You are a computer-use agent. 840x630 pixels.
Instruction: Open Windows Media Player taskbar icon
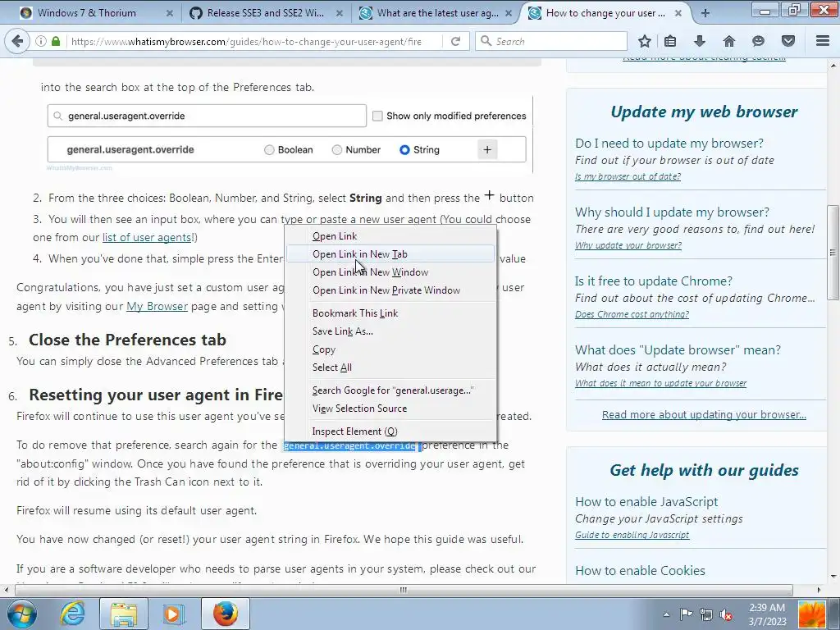pyautogui.click(x=173, y=614)
